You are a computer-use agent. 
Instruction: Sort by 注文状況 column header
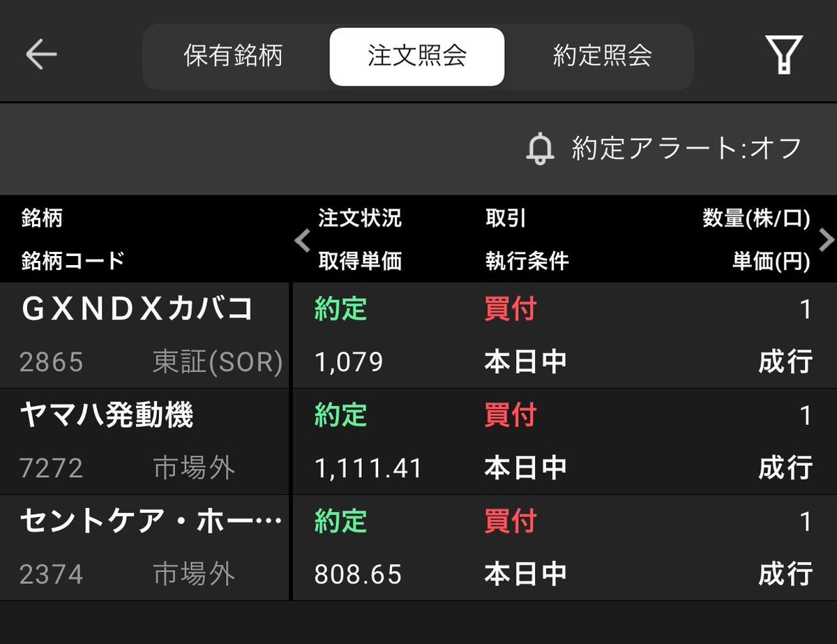[x=360, y=218]
